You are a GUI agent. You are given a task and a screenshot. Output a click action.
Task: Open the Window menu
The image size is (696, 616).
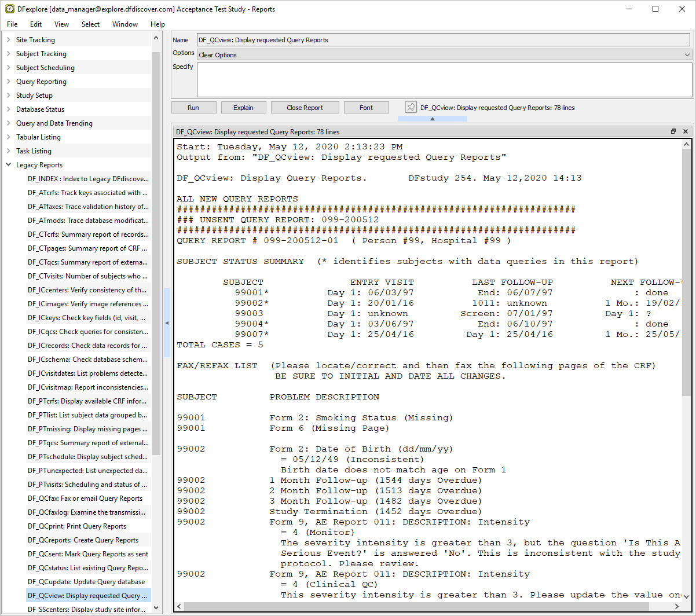point(125,24)
